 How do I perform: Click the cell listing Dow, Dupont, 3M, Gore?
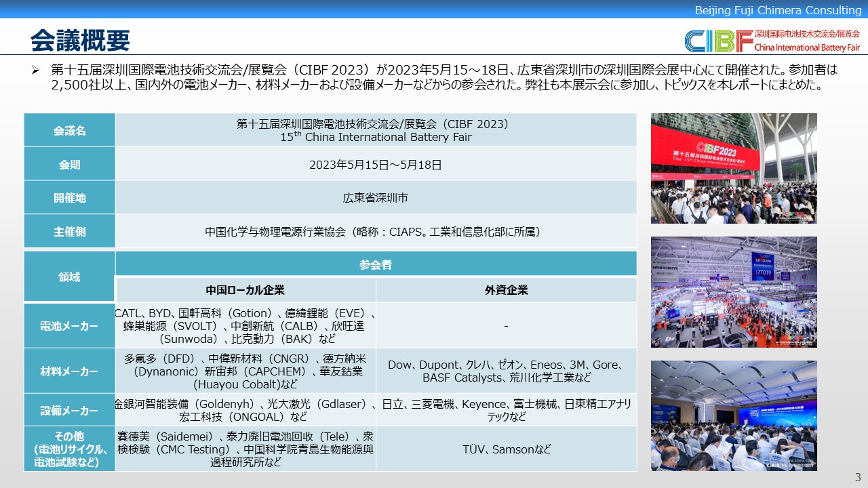[507, 371]
